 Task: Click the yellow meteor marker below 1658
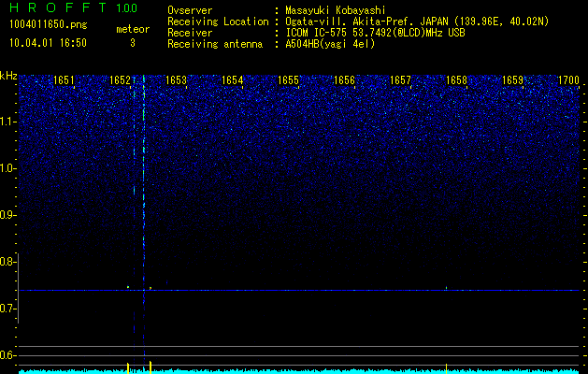(x=446, y=368)
